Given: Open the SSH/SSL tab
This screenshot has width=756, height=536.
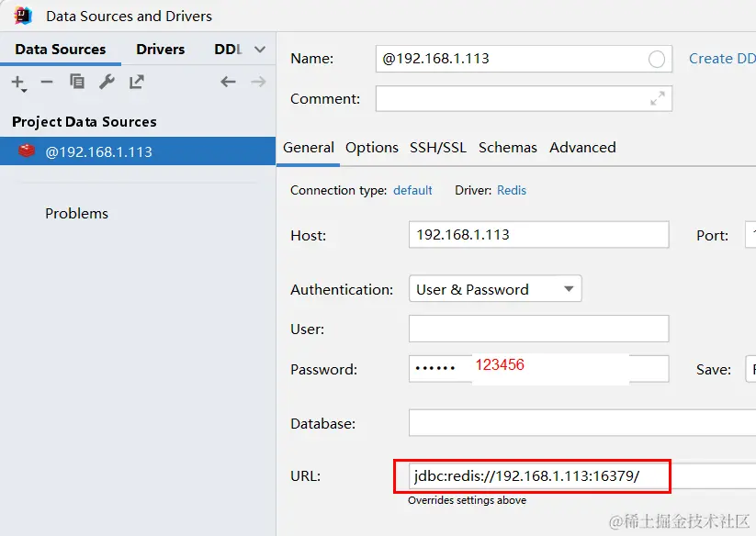Looking at the screenshot, I should [438, 148].
